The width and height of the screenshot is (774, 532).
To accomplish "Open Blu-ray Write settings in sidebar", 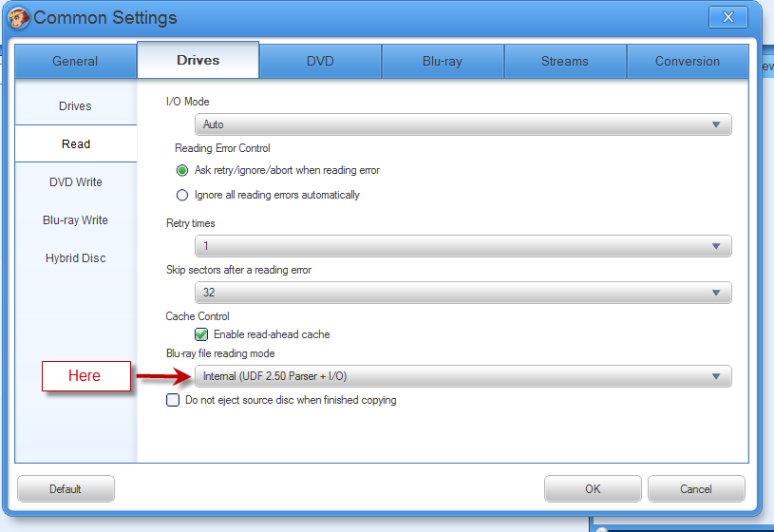I will pyautogui.click(x=75, y=220).
